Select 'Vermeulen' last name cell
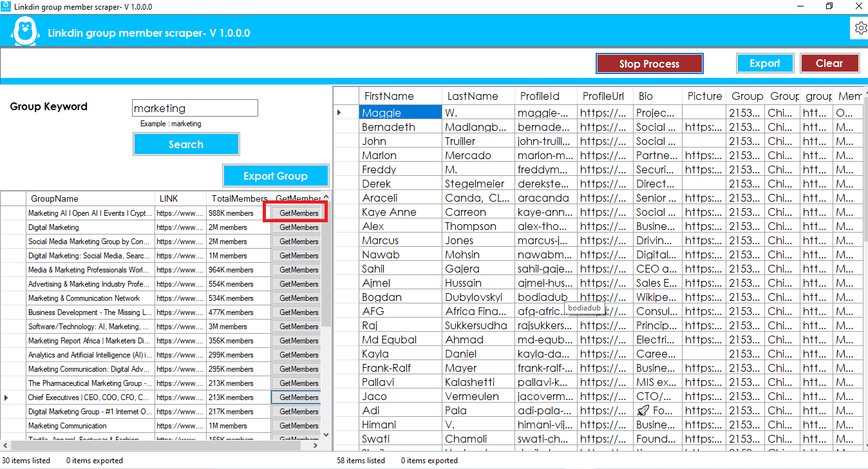The width and height of the screenshot is (868, 469). pos(478,396)
